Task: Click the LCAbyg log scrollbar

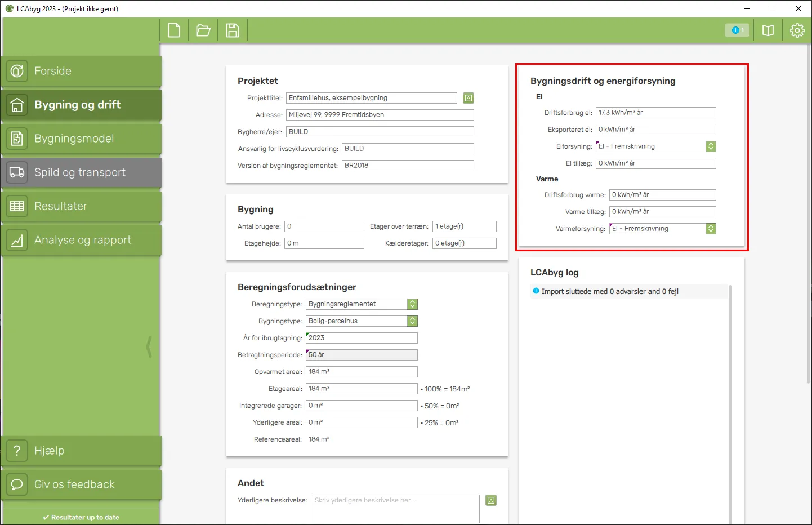Action: 730,404
